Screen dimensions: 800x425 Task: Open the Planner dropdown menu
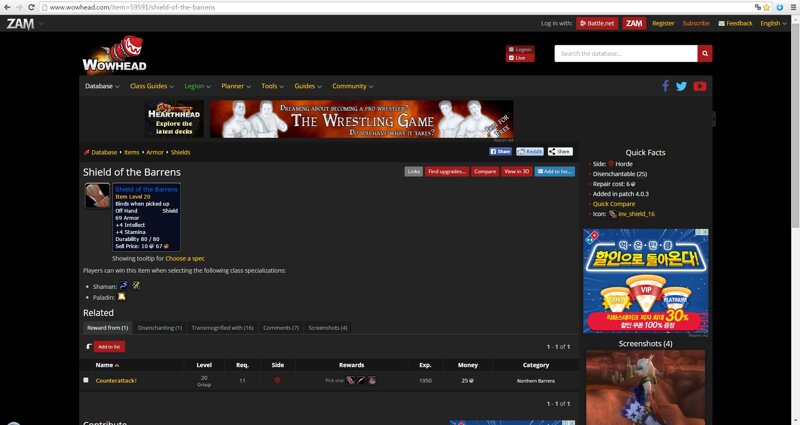click(236, 86)
